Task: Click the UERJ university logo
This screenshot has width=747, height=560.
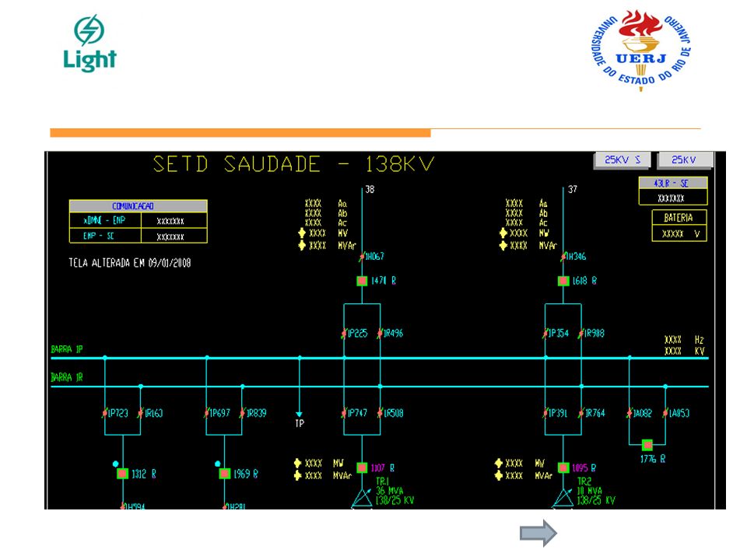Action: tap(641, 50)
